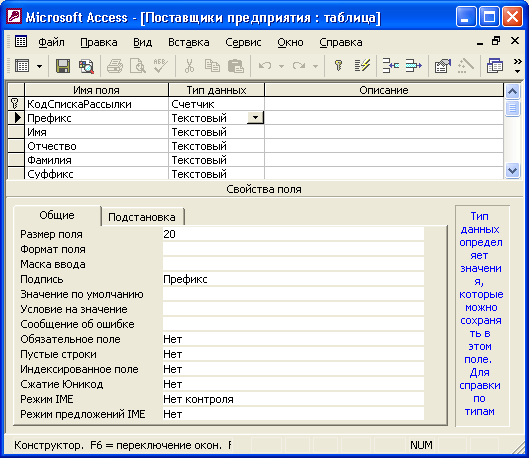
Task: Click the Обязательное поле value box
Action: coord(293,339)
